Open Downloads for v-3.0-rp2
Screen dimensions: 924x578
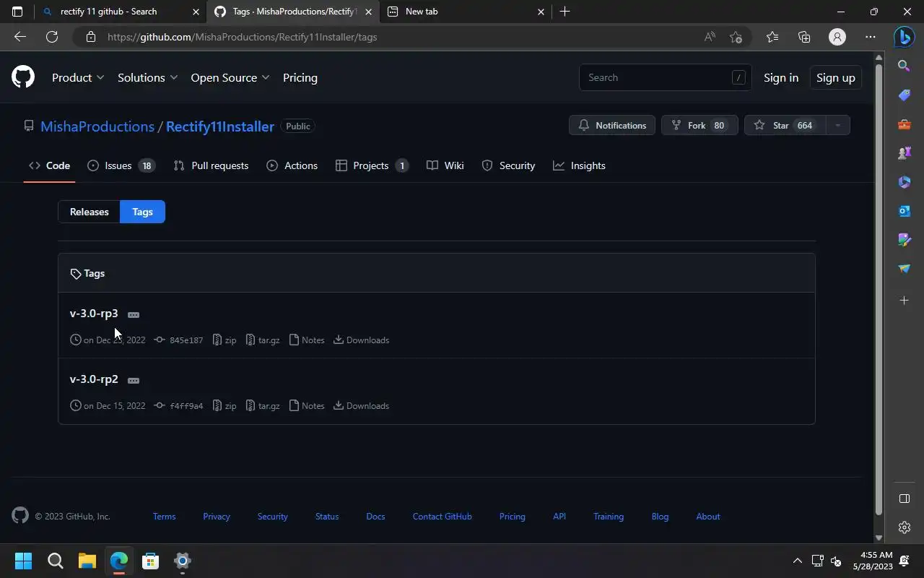(361, 405)
